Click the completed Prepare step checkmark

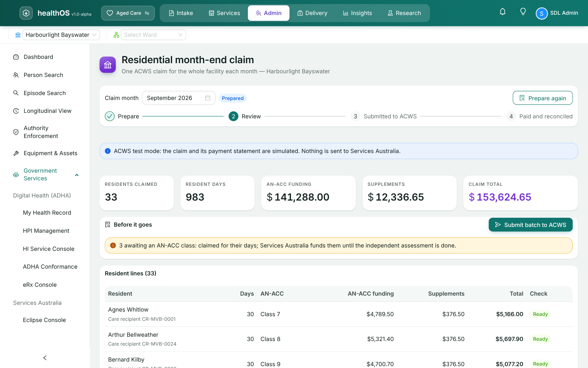click(110, 116)
